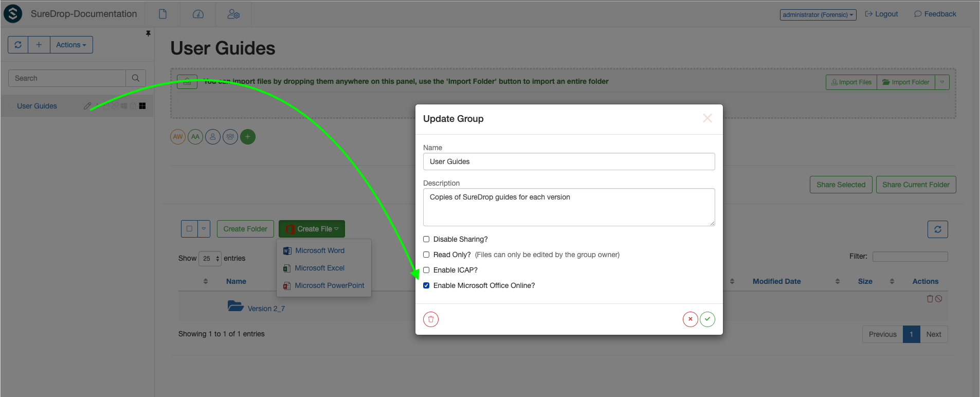The height and width of the screenshot is (397, 980).
Task: Change the Show entries count selector
Action: [x=211, y=258]
